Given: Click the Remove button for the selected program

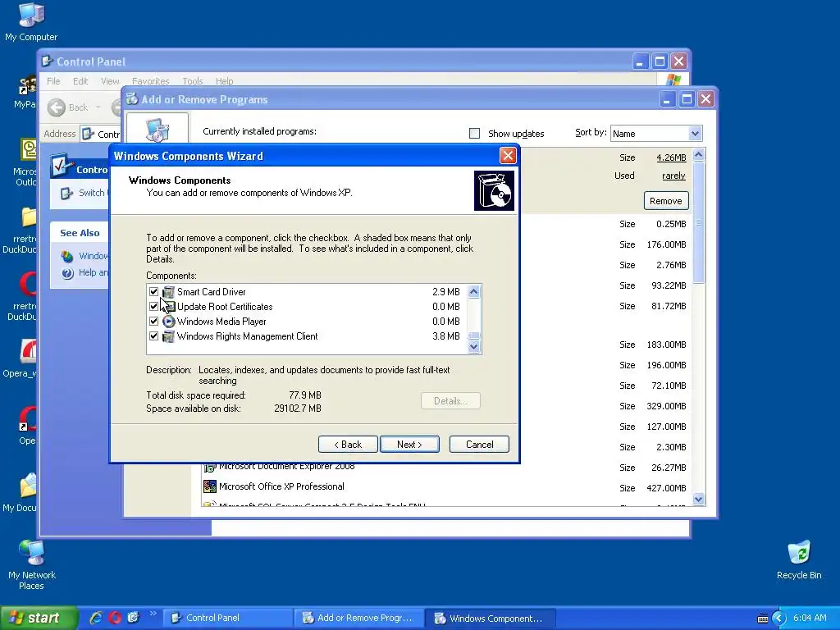Looking at the screenshot, I should (666, 201).
